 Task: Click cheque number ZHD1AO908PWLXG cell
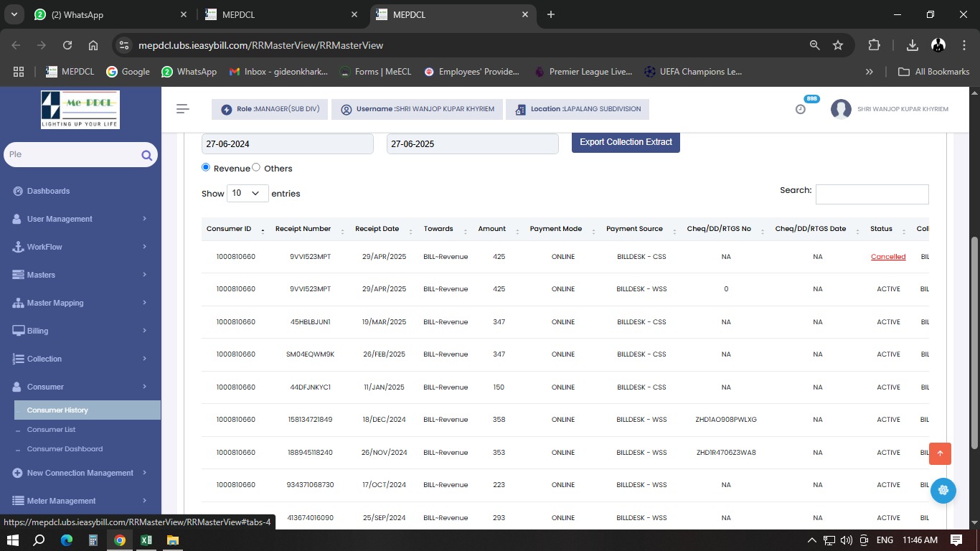[726, 420]
